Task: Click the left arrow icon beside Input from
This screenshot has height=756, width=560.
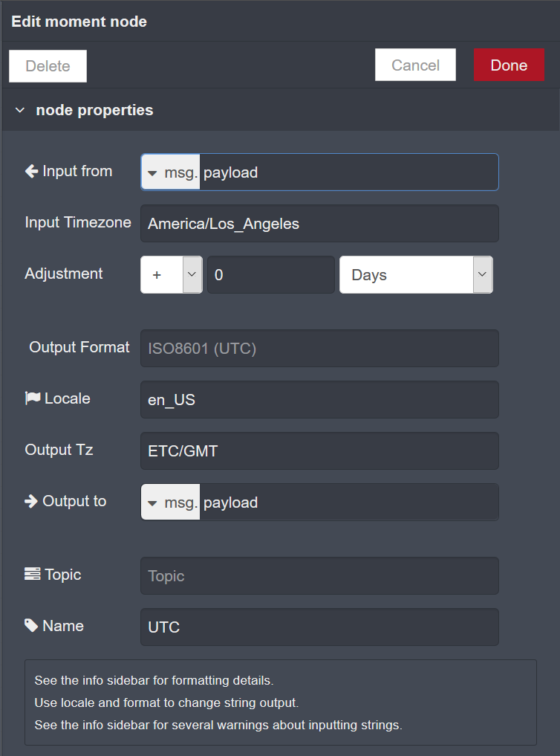Action: (32, 171)
